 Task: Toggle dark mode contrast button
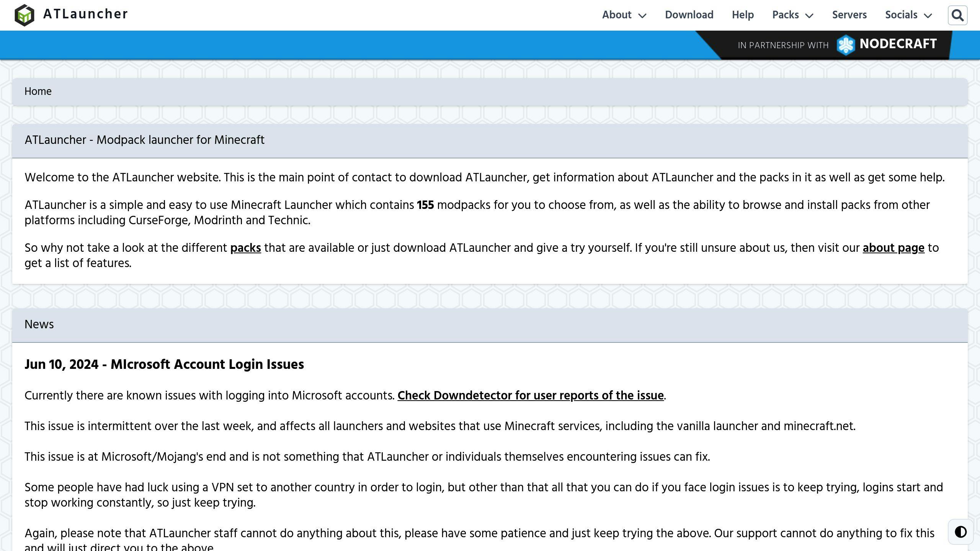960,532
